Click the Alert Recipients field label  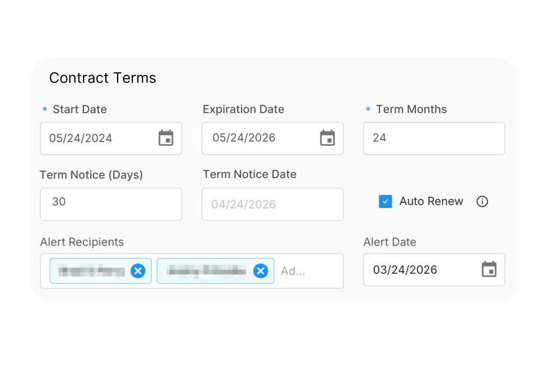(82, 242)
